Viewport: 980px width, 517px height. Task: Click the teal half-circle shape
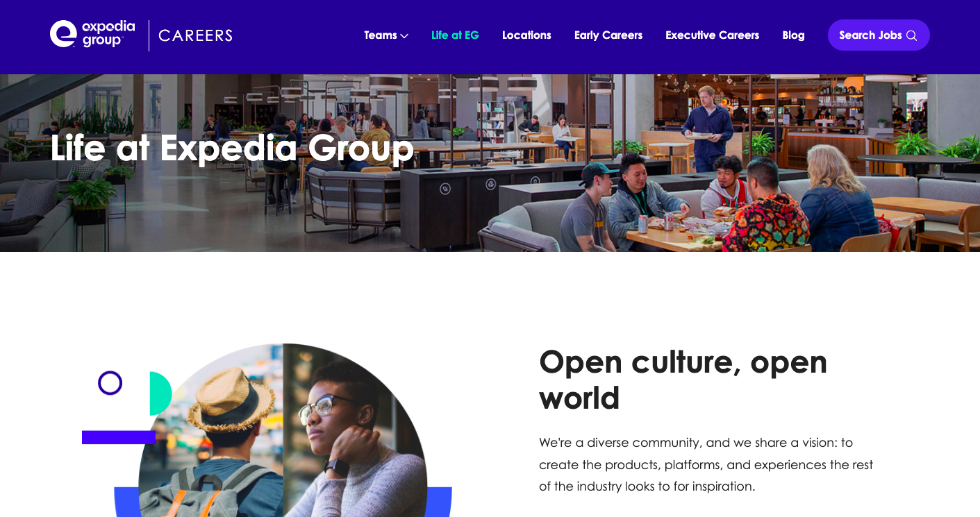click(160, 393)
